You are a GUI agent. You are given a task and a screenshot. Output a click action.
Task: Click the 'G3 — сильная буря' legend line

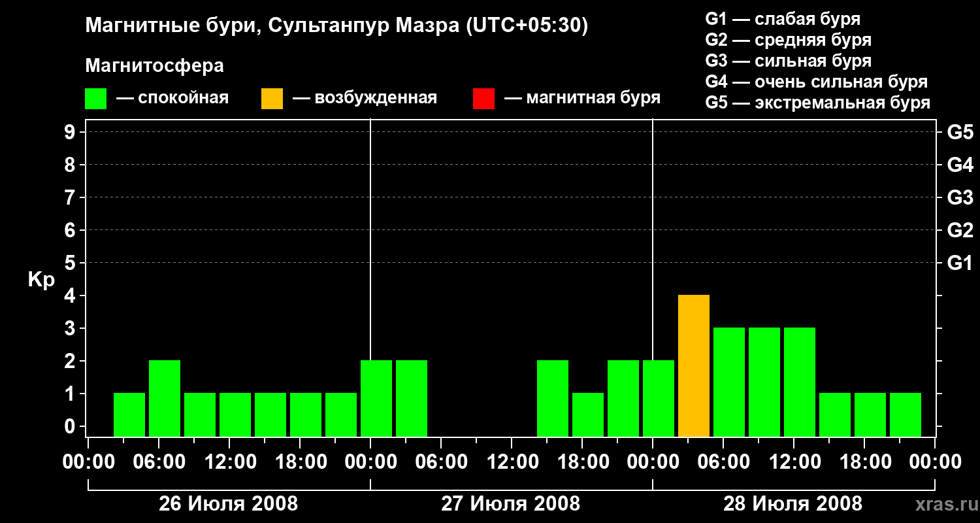[x=789, y=61]
